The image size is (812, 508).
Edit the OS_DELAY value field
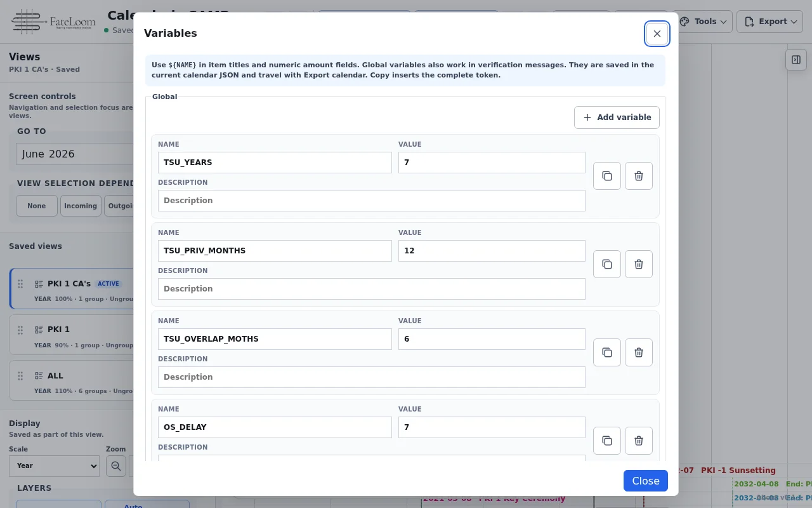[492, 427]
